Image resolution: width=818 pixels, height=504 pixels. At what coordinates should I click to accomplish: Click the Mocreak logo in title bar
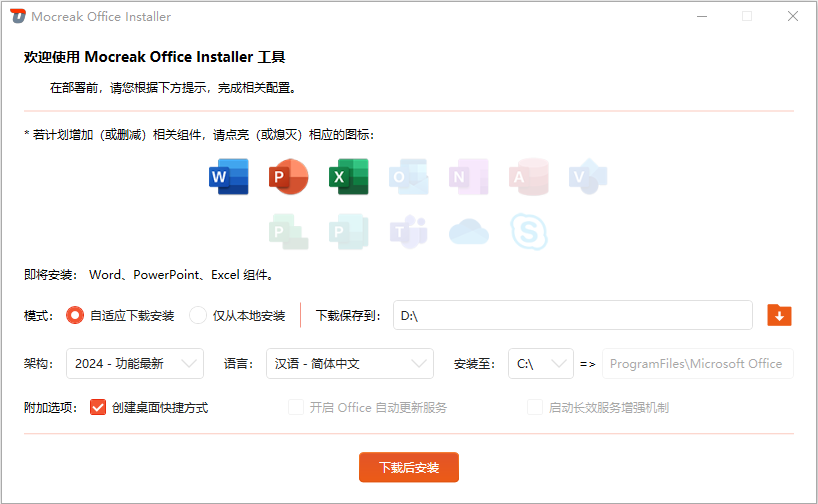click(18, 16)
